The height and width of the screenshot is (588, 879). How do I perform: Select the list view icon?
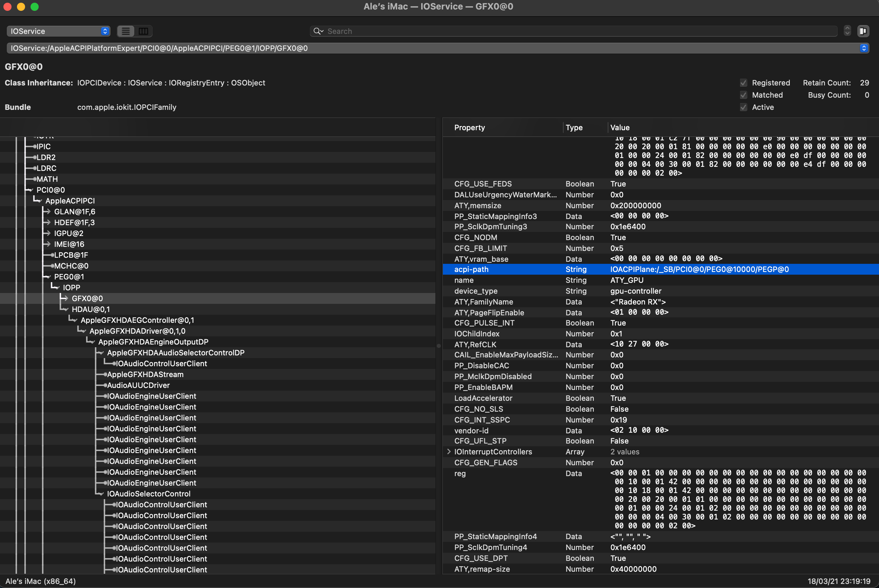125,31
